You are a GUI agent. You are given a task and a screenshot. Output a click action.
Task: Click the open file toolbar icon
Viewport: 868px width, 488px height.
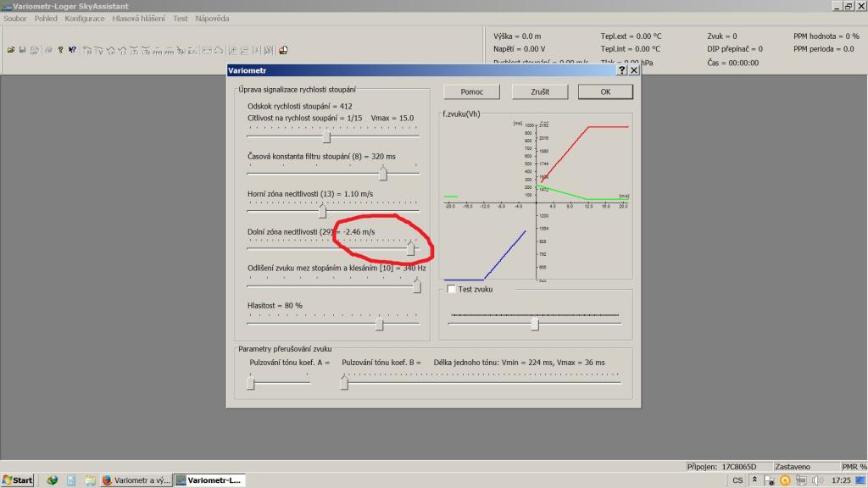click(11, 50)
